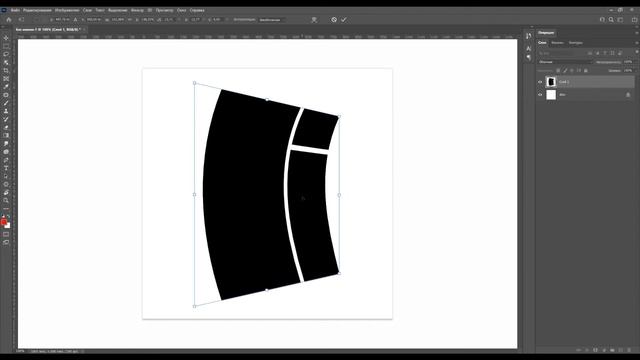Open the Character panel icon in side strip

(x=529, y=49)
